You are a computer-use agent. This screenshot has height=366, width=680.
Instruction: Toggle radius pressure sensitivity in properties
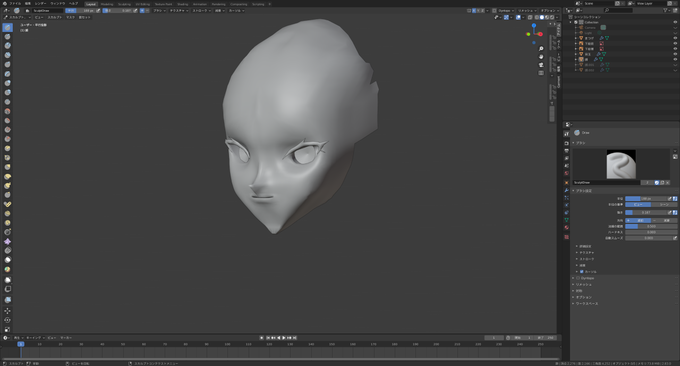pyautogui.click(x=675, y=199)
